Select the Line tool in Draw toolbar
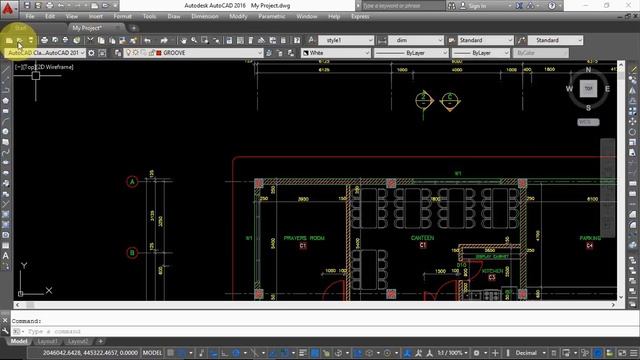The width and height of the screenshot is (640, 360). 5,69
